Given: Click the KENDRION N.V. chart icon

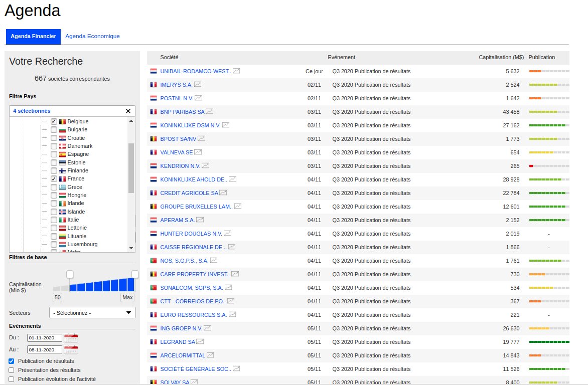Looking at the screenshot, I should 206,165.
